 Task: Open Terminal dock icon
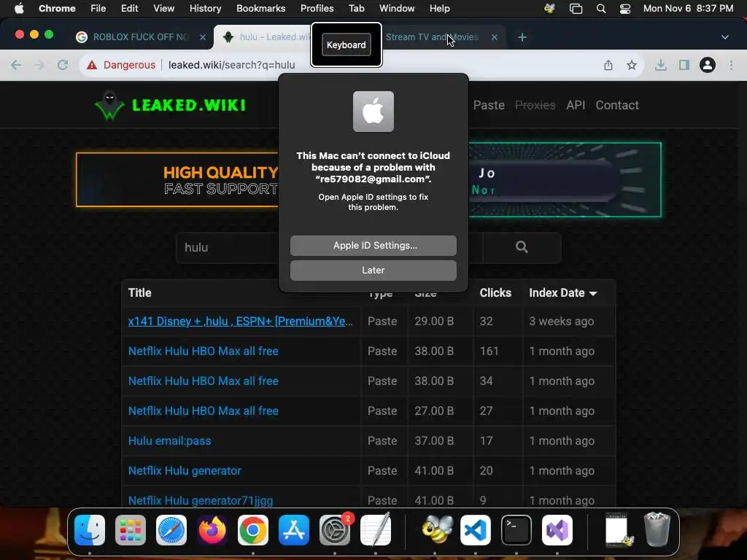(516, 530)
